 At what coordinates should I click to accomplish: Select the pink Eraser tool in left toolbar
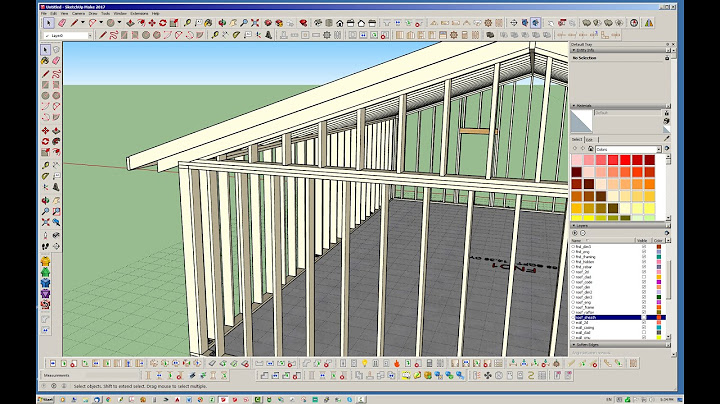(x=56, y=61)
